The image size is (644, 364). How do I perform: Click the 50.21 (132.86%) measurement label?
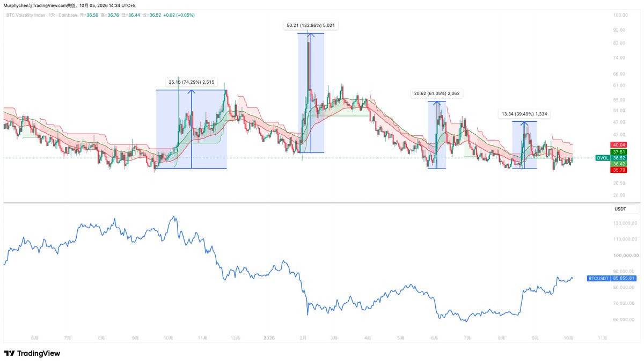click(311, 25)
